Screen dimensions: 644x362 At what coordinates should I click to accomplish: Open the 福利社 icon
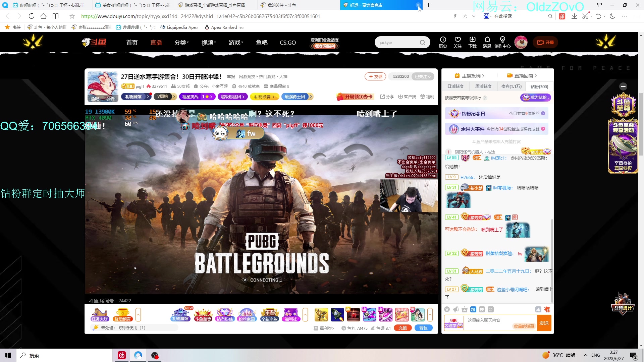pos(291,315)
